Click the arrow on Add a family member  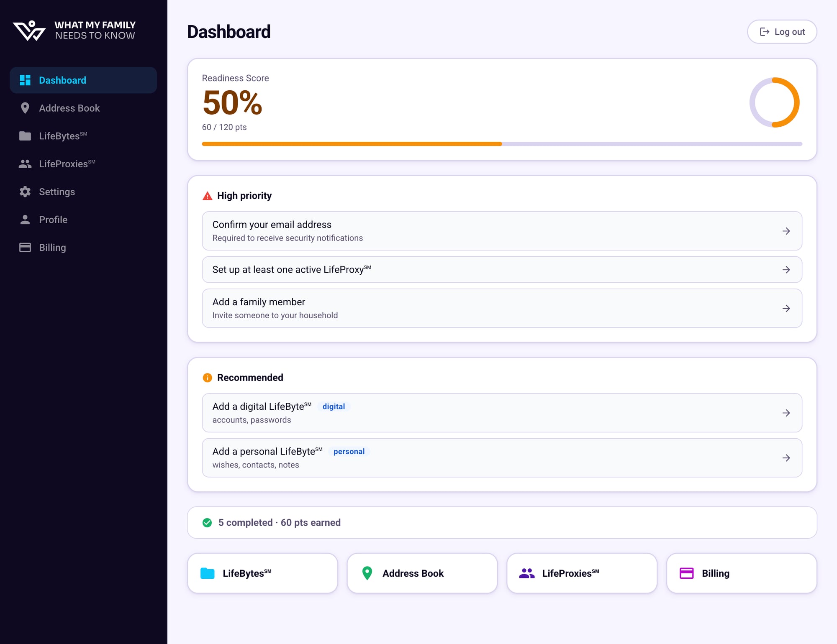[787, 308]
